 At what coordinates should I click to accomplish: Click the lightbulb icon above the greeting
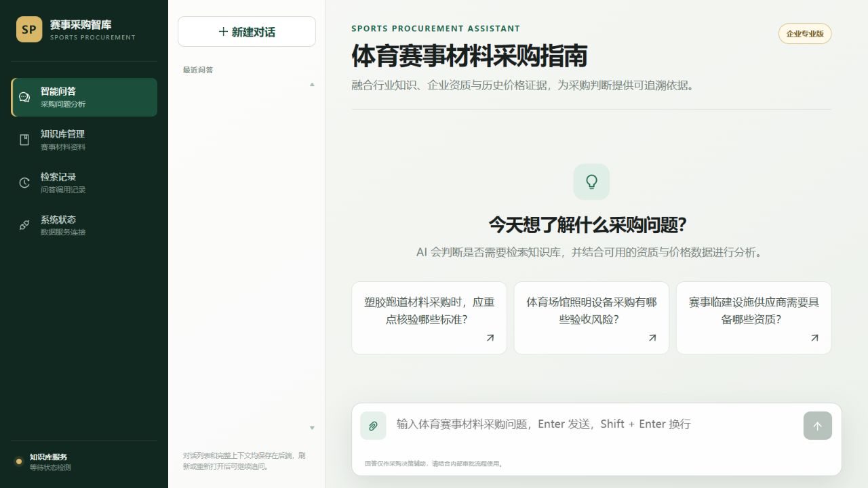coord(591,182)
